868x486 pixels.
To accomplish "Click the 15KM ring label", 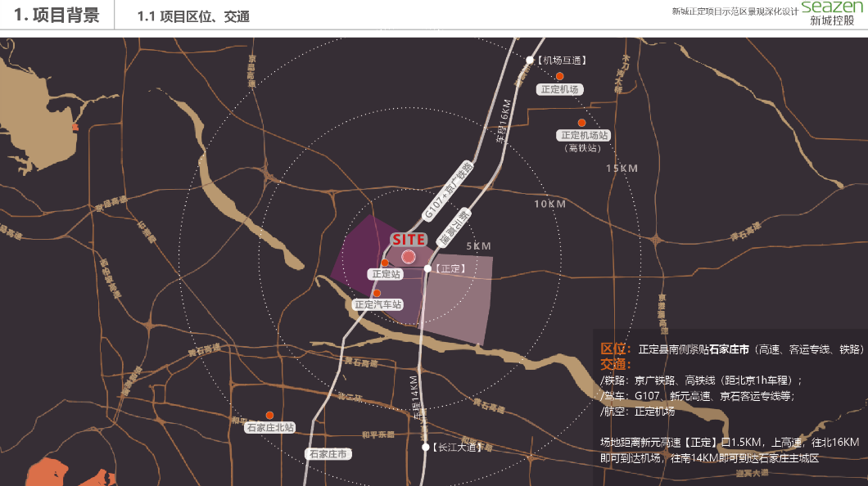I will pos(622,168).
